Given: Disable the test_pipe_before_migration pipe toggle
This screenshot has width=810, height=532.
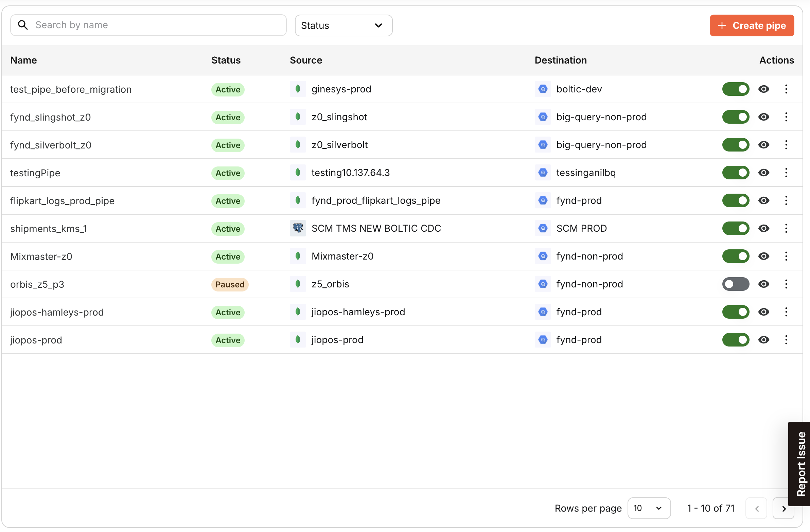Looking at the screenshot, I should coord(736,89).
